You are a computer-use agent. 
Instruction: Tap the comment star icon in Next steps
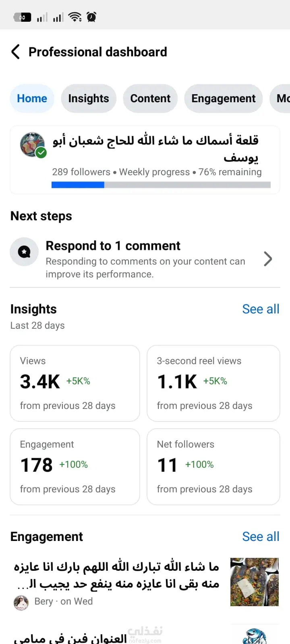click(24, 252)
